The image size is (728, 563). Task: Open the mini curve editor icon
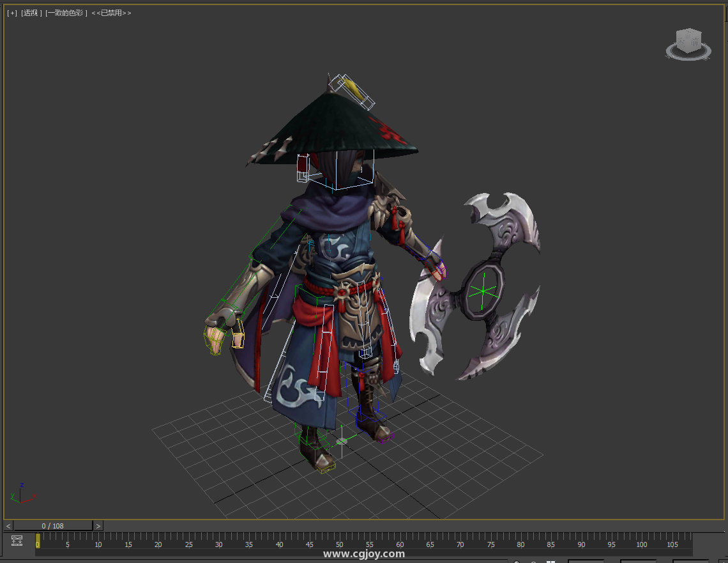tap(17, 541)
